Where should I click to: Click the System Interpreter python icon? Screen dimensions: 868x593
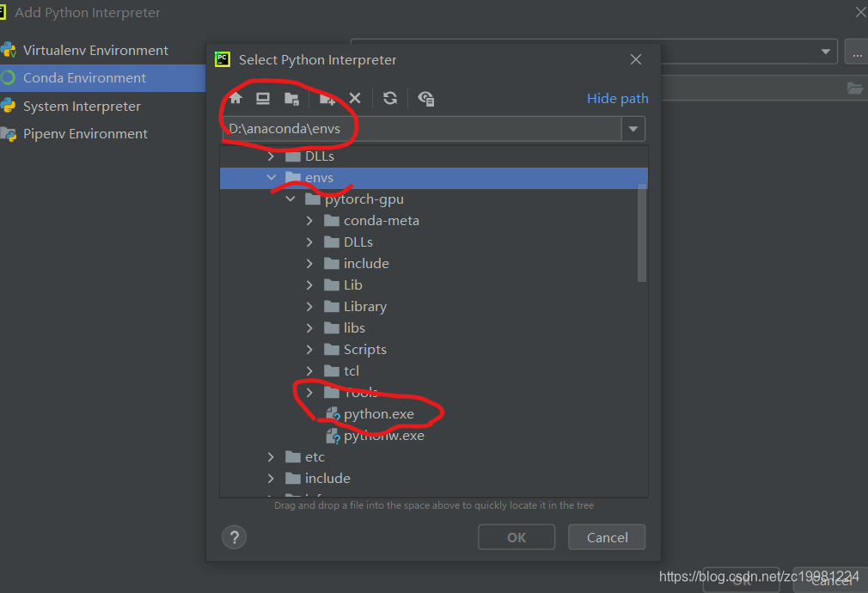click(x=8, y=106)
